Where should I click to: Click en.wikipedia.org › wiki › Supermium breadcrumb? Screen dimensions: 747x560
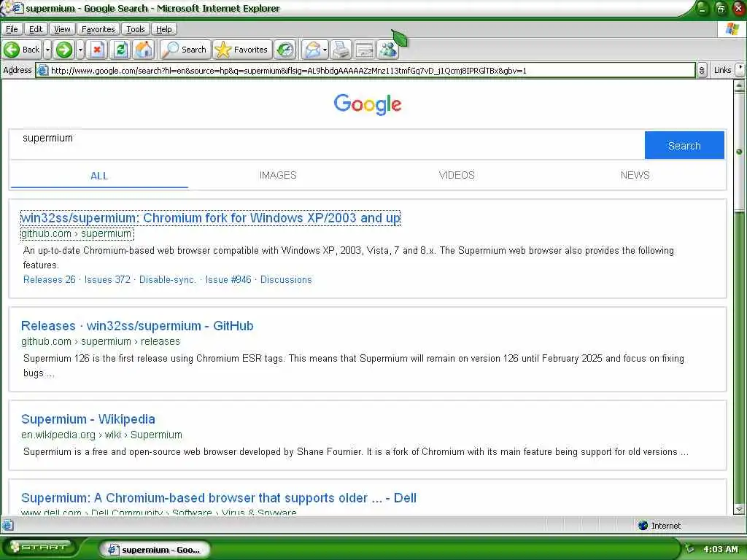101,435
